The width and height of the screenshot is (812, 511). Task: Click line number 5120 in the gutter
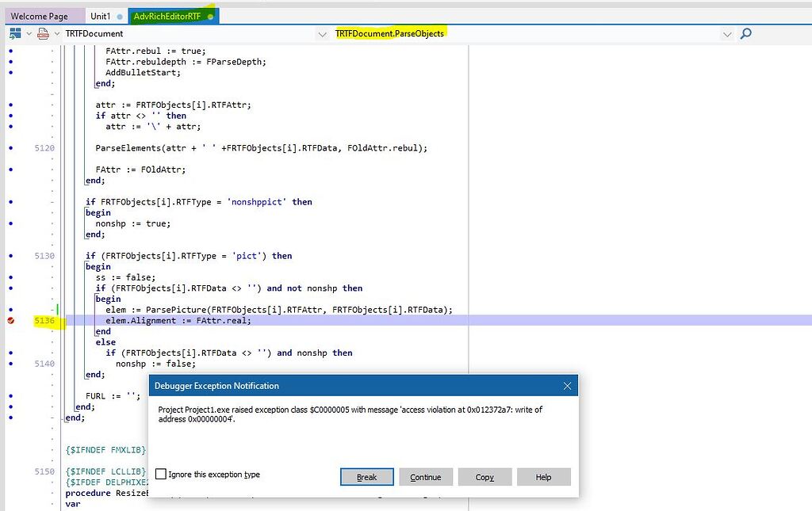click(44, 148)
